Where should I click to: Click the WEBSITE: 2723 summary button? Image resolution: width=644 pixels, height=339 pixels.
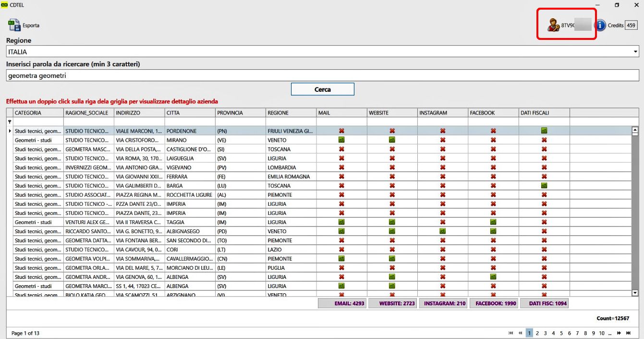click(393, 303)
